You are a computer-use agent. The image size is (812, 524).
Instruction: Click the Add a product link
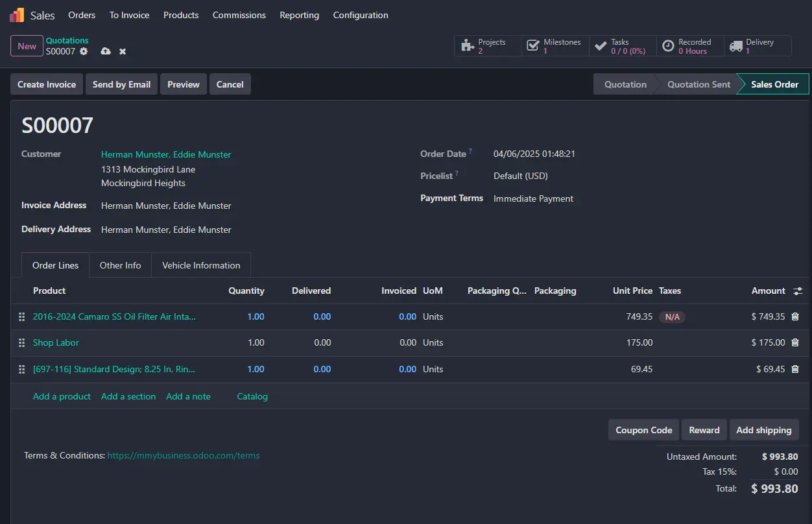tap(62, 396)
